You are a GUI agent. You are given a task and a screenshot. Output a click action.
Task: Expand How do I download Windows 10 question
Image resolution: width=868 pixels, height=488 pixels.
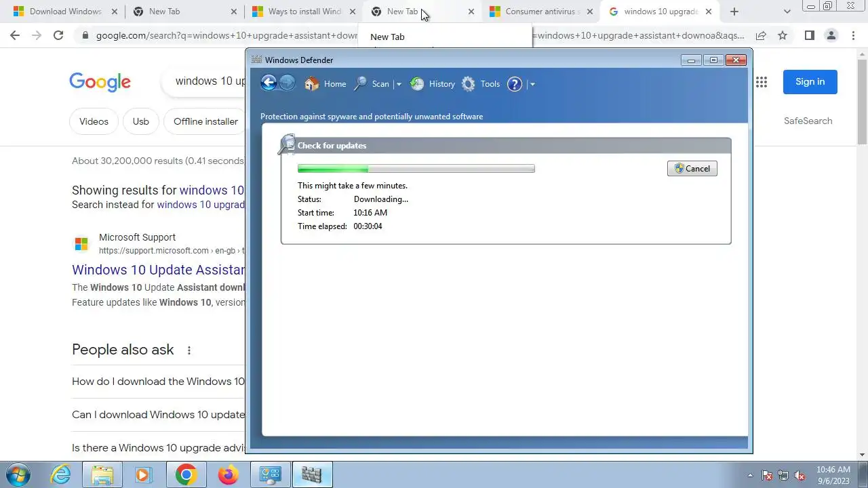[x=159, y=382]
